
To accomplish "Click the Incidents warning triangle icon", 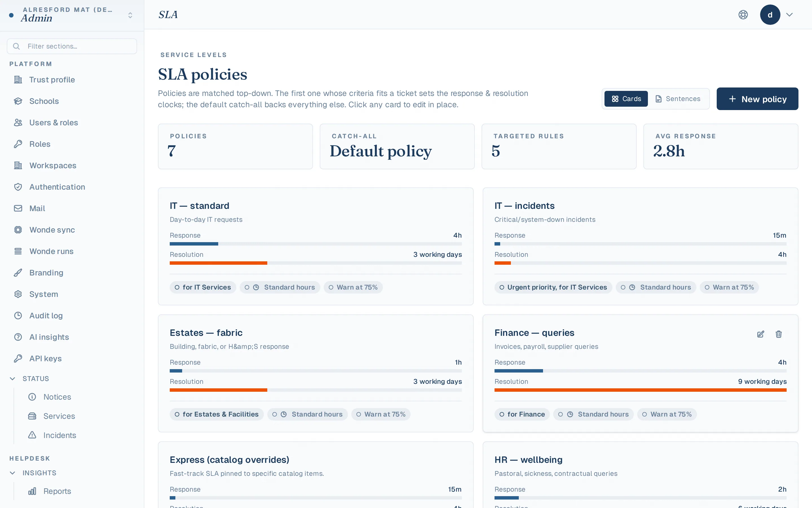I will coord(32,435).
